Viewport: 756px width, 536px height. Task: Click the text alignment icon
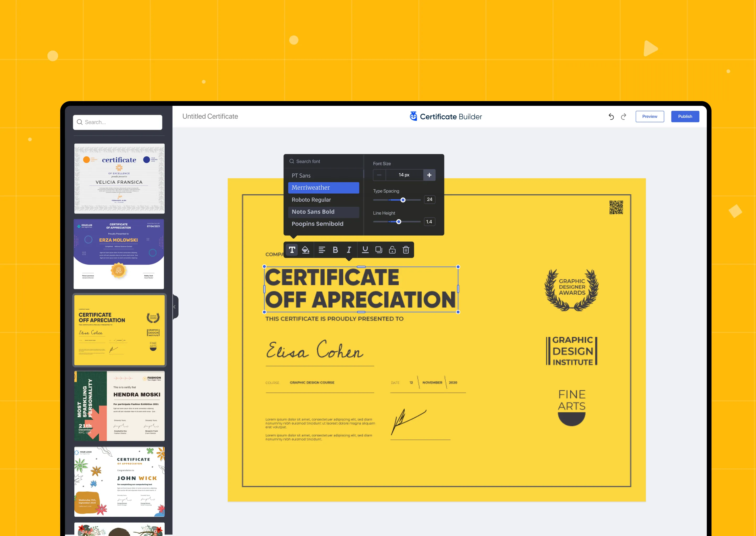coord(322,250)
